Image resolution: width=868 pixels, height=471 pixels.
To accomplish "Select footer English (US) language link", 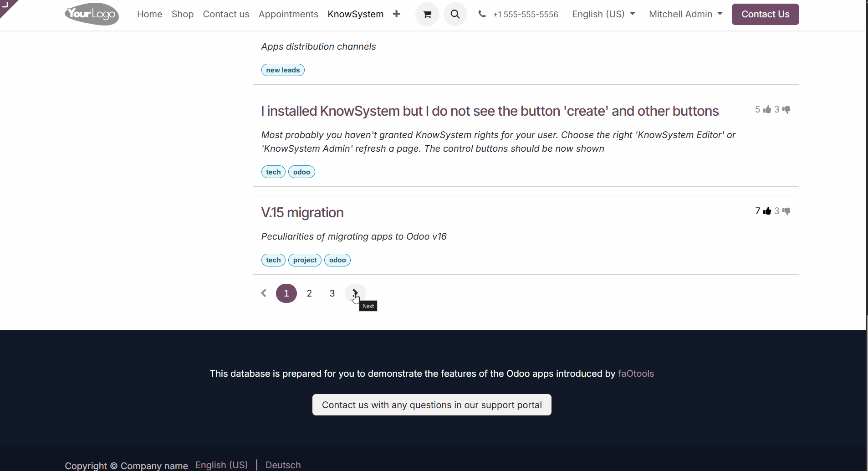I will (222, 465).
